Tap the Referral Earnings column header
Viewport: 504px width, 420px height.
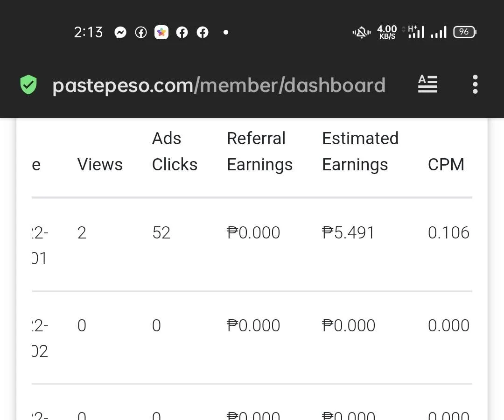click(260, 152)
